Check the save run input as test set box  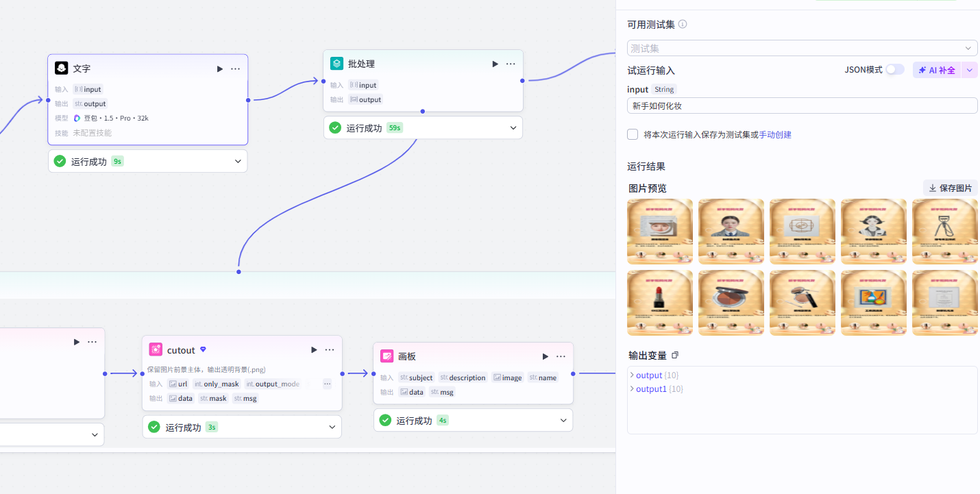point(633,134)
